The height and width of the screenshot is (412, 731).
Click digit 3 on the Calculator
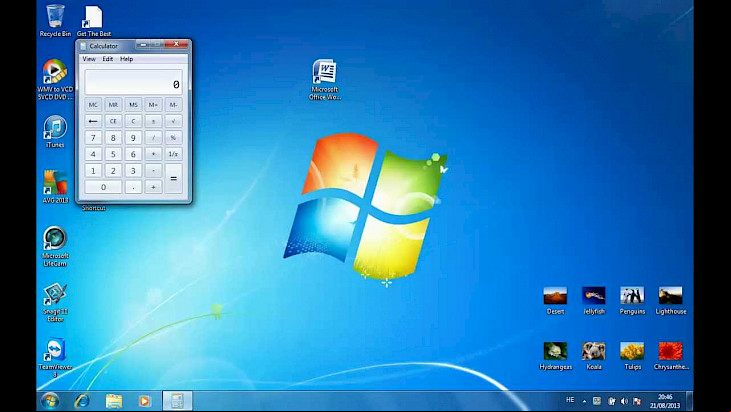(x=133, y=171)
